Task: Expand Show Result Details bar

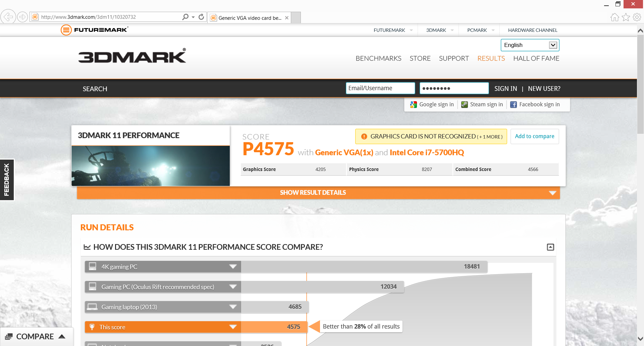Action: pyautogui.click(x=318, y=193)
